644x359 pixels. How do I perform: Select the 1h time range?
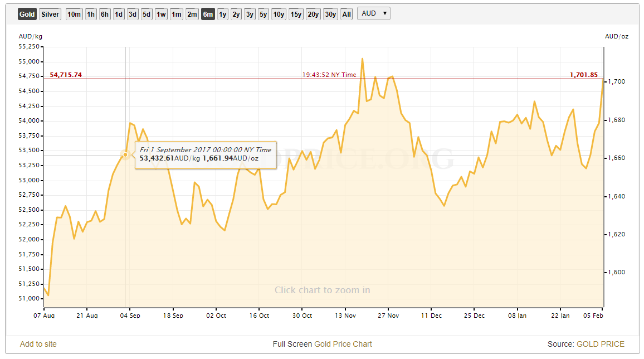tap(91, 14)
